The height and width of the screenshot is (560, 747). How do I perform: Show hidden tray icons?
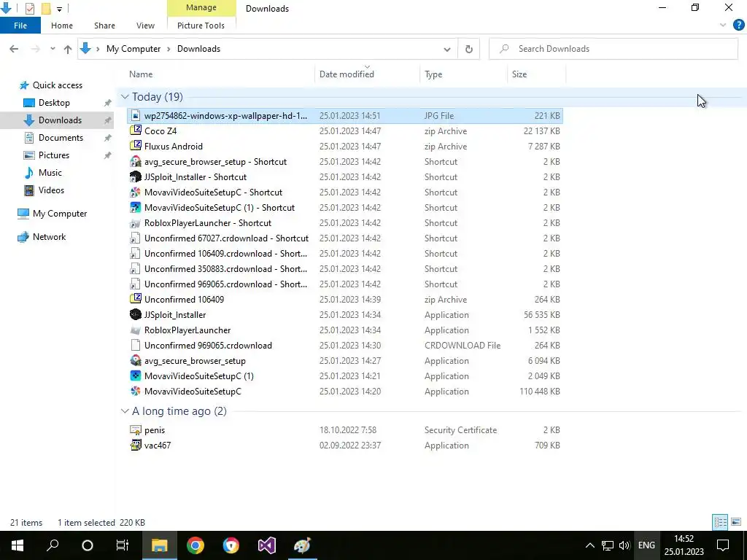coord(589,545)
